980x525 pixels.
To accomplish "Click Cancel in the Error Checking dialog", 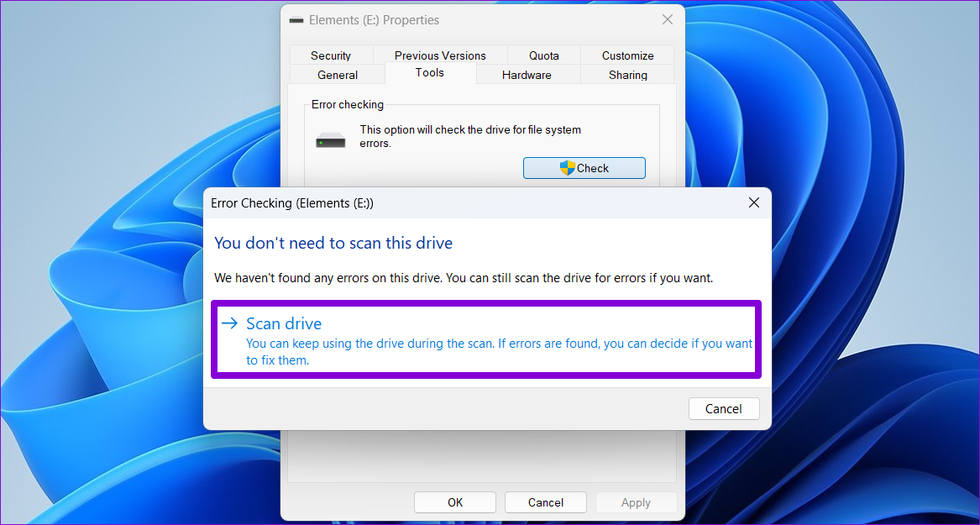I will 723,408.
